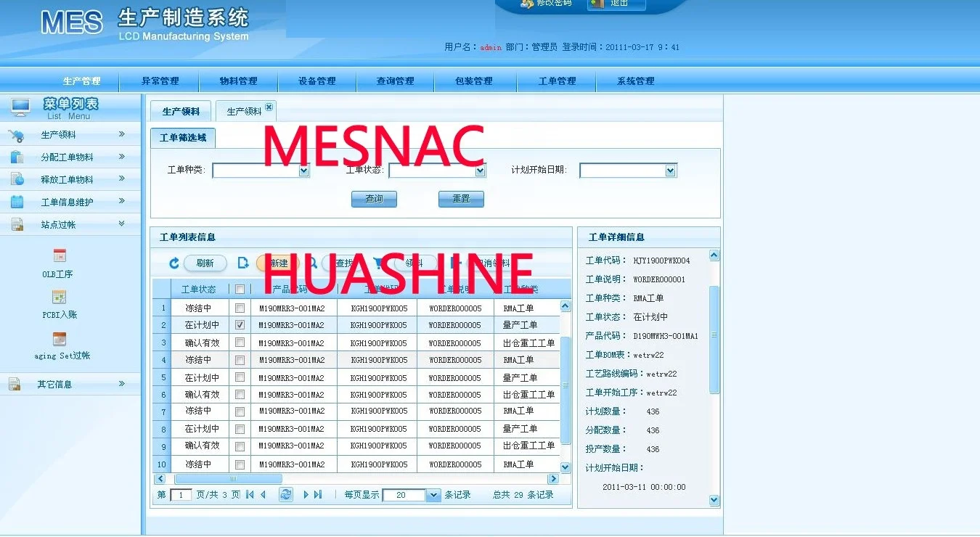Click the refresh arrow icon beside 刷新
Screen dimensions: 980x537
(174, 263)
